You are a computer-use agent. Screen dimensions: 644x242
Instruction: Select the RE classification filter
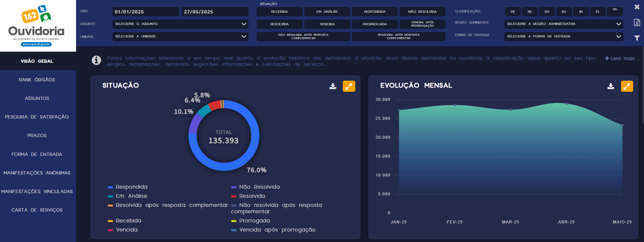point(530,12)
